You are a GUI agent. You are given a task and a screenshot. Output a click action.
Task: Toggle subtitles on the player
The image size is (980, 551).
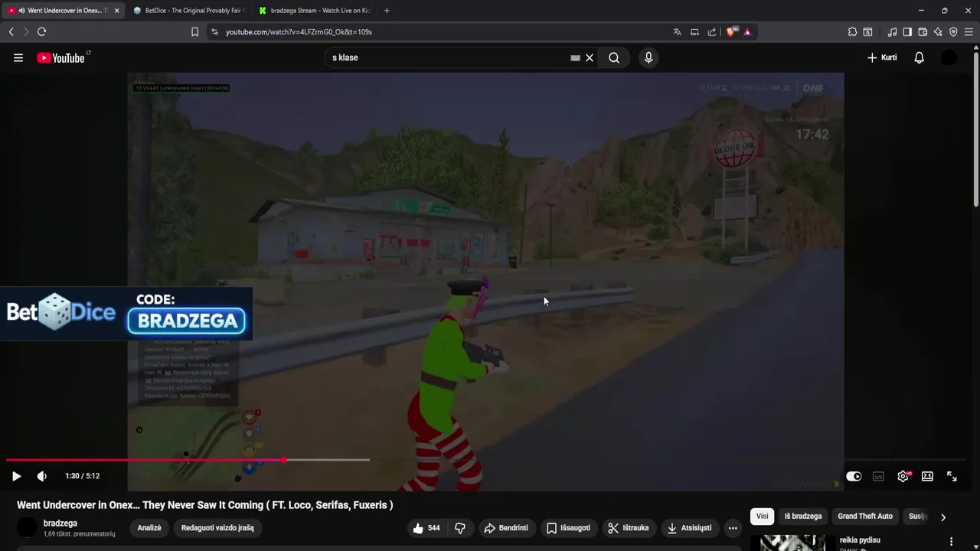[878, 476]
